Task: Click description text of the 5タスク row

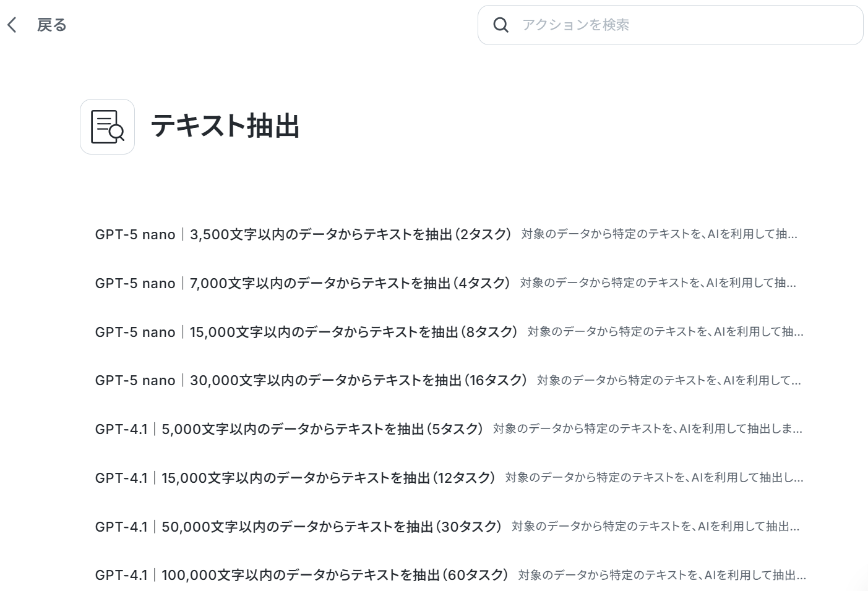Action: point(648,429)
